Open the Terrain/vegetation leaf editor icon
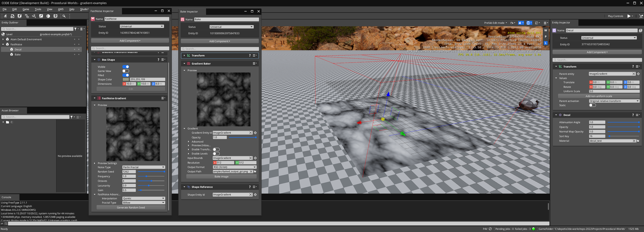The height and width of the screenshot is (232, 644). [x=19, y=16]
